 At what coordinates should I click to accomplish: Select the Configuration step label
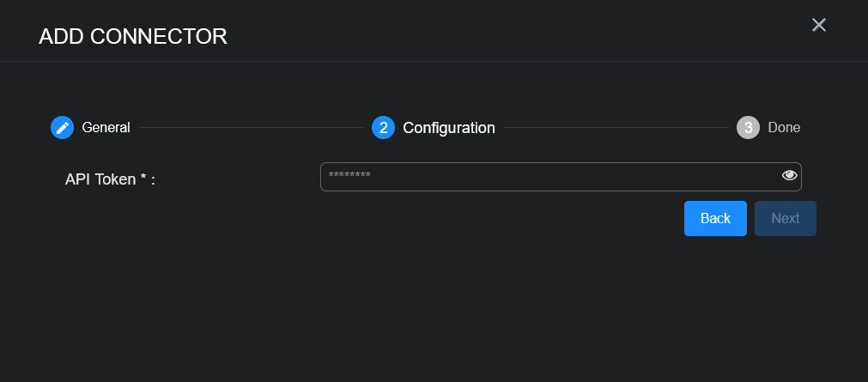click(x=449, y=128)
